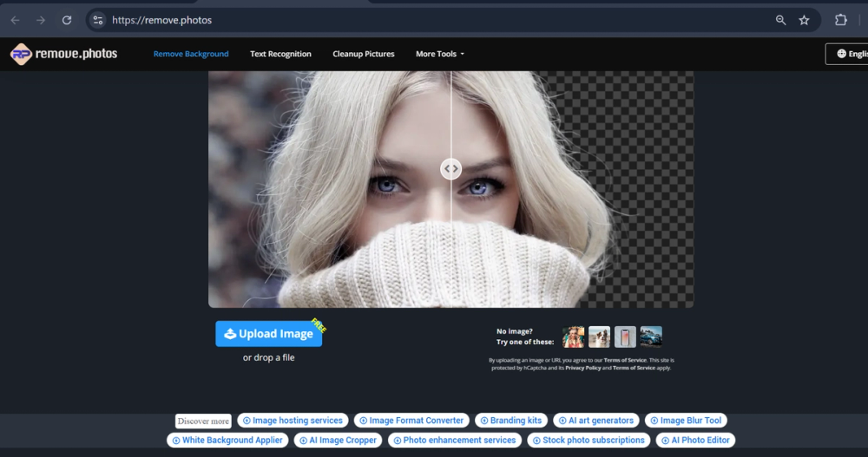The width and height of the screenshot is (868, 457).
Task: Open the Remove Background tab
Action: click(x=191, y=54)
